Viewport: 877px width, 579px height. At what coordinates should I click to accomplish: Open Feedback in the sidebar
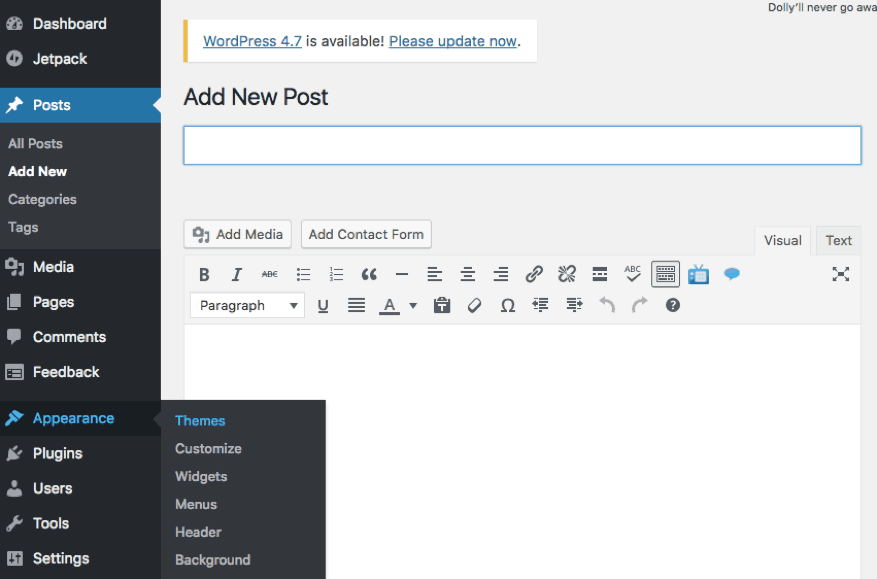click(81, 372)
